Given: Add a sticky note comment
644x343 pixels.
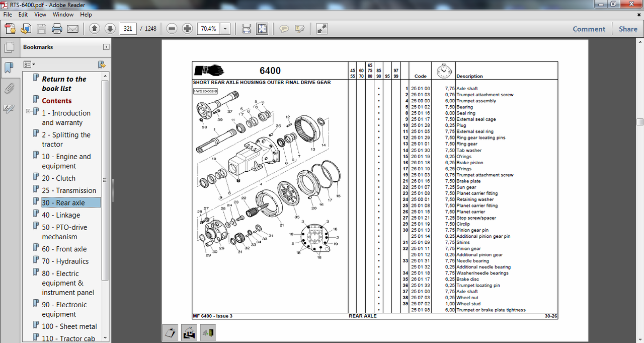Looking at the screenshot, I should pyautogui.click(x=284, y=29).
